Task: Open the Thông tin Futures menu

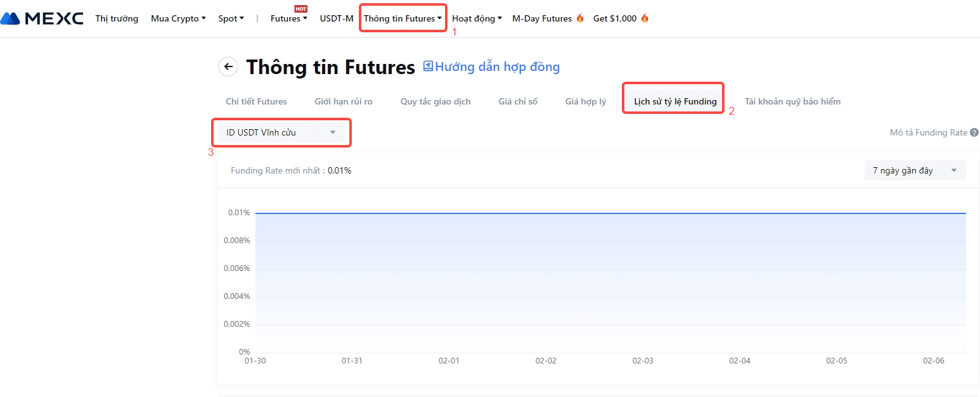Action: click(403, 18)
